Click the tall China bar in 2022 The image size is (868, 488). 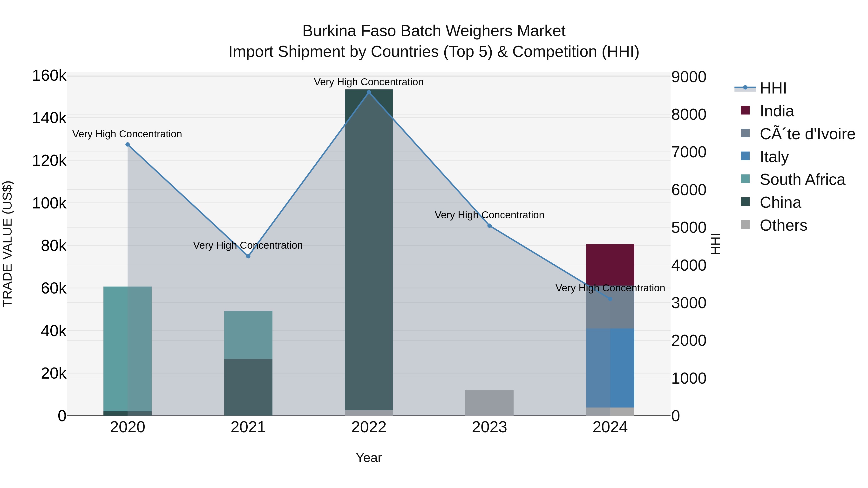(369, 250)
